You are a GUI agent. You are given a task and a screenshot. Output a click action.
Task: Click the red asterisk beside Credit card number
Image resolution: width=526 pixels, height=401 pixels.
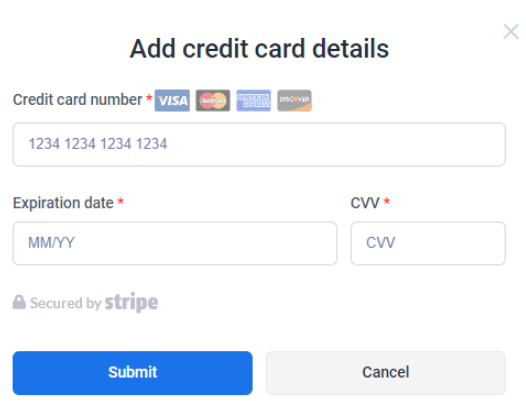tap(149, 98)
